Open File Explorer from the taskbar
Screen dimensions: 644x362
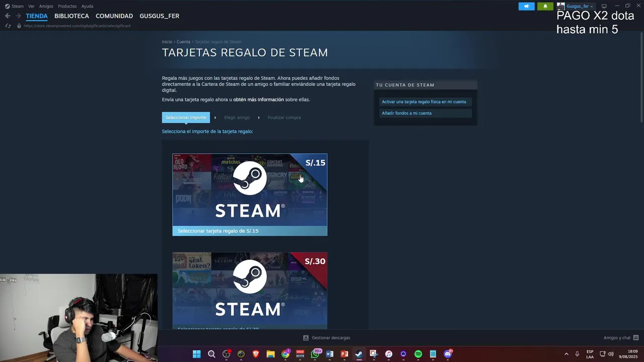pos(270,354)
